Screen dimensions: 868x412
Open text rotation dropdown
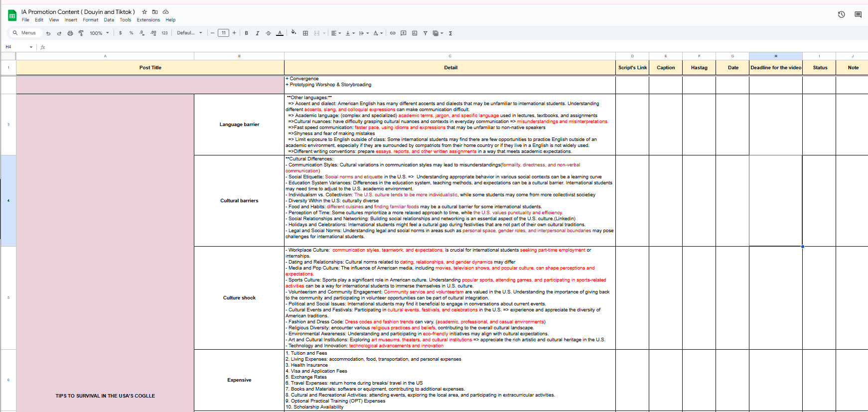tap(378, 33)
